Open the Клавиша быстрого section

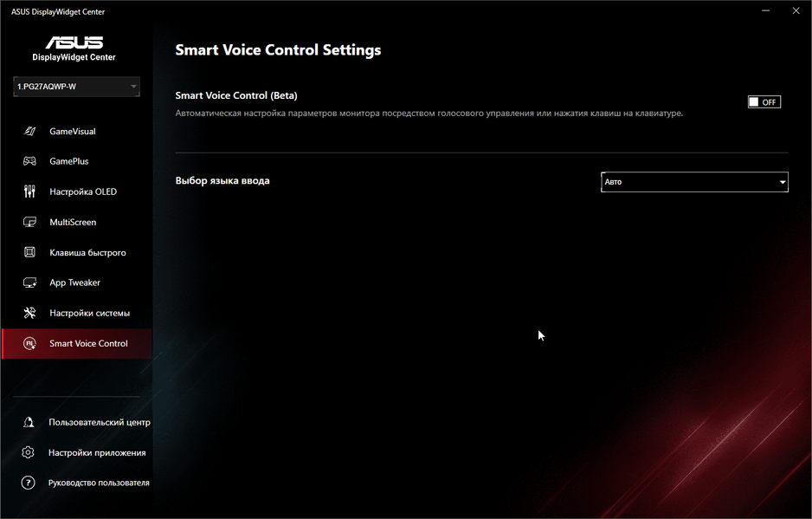point(77,252)
